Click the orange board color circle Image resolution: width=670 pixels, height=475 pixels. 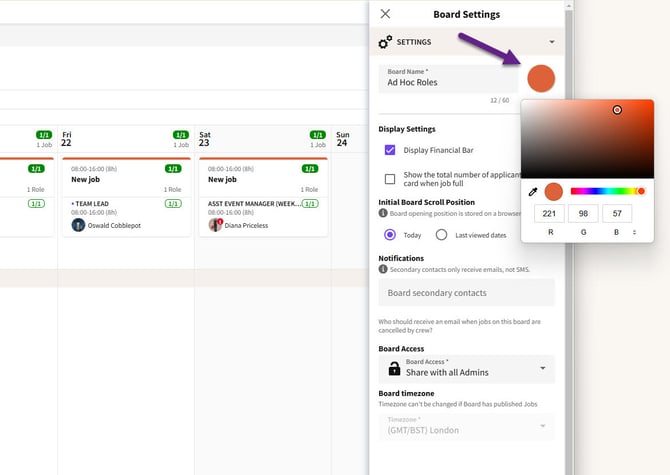[541, 79]
